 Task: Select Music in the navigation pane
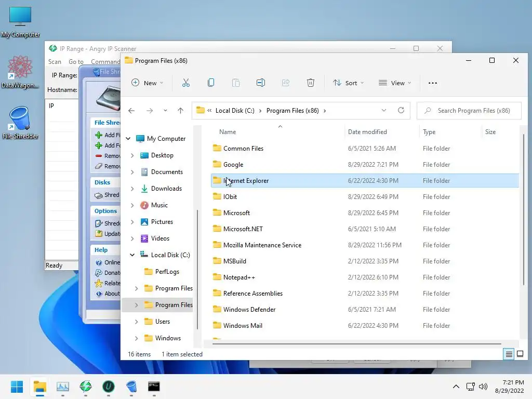pos(159,205)
